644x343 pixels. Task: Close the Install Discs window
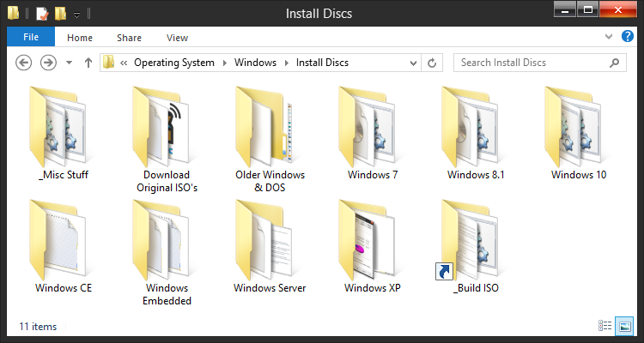[618, 9]
